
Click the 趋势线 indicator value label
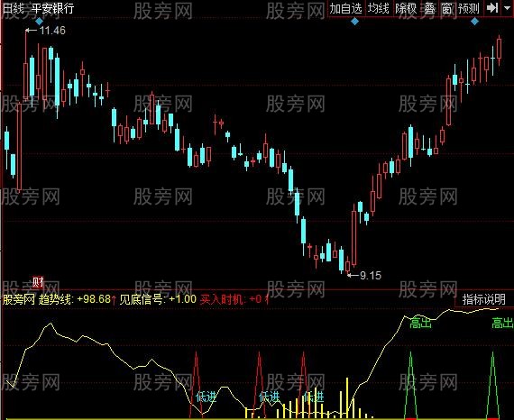[x=75, y=299]
